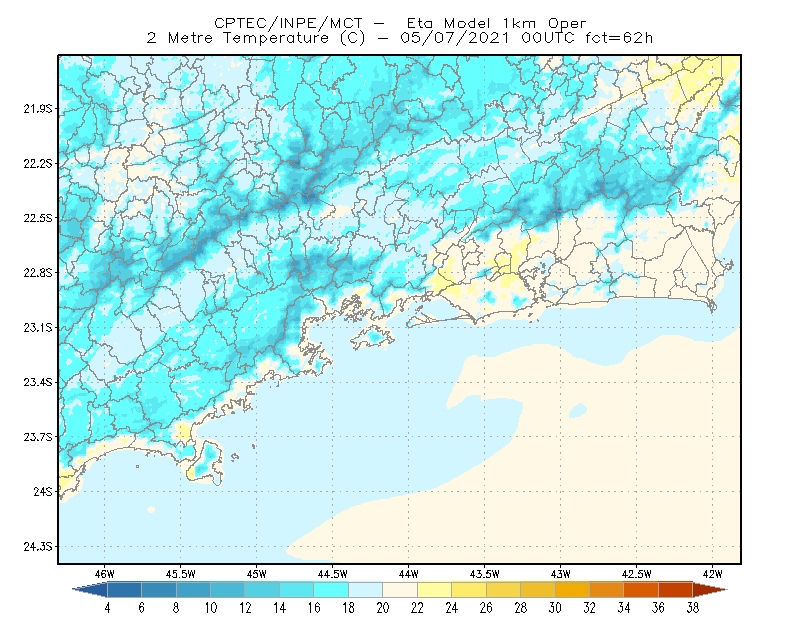Click the '22.8S' latitude label

pos(38,273)
